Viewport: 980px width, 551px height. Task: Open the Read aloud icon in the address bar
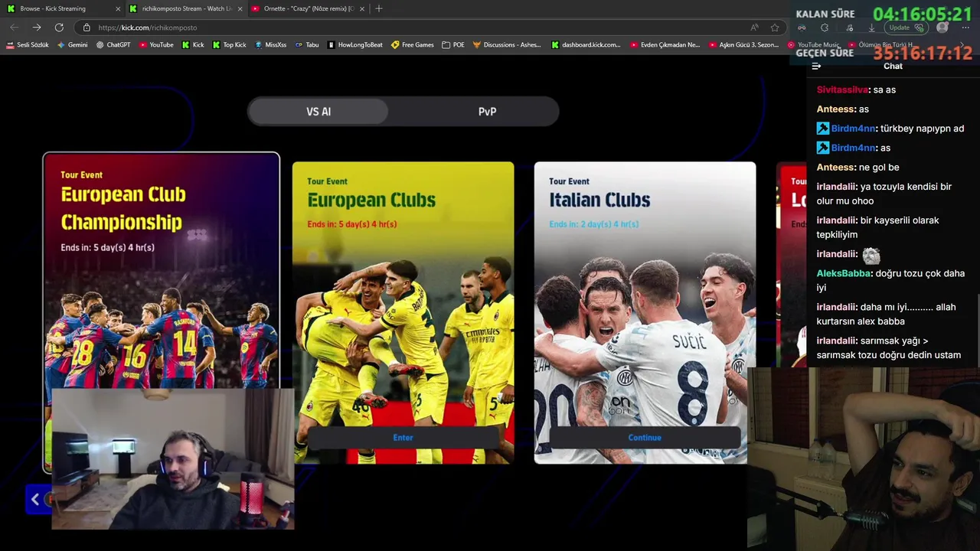pos(754,28)
